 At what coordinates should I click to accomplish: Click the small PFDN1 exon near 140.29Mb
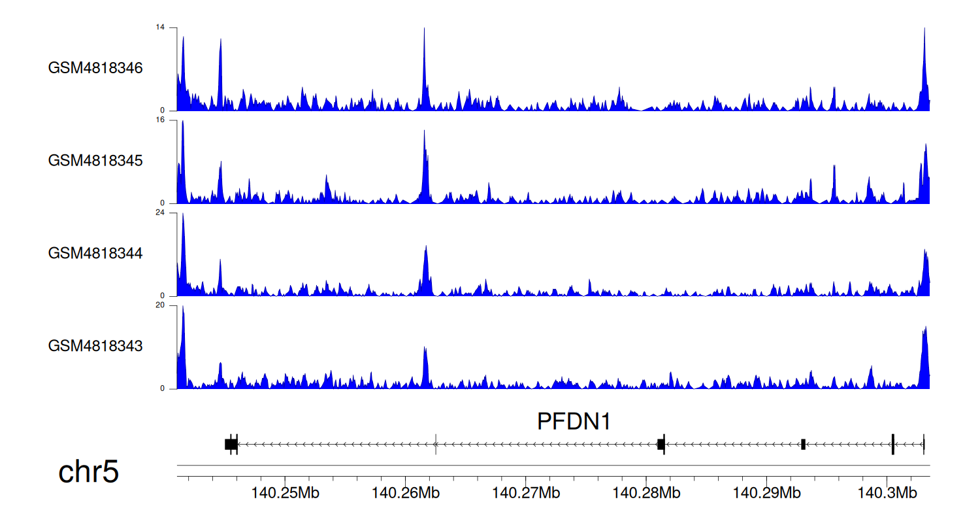(x=803, y=444)
